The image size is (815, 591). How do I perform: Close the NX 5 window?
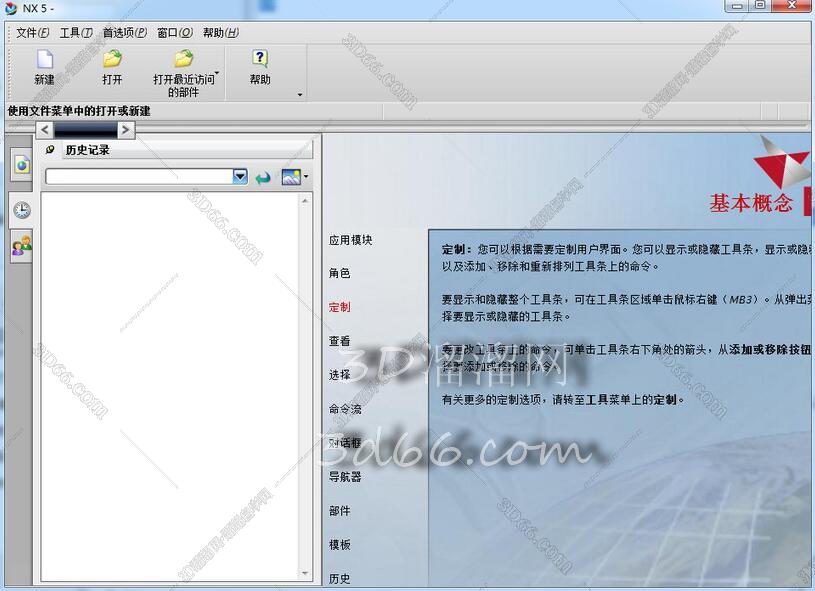792,6
